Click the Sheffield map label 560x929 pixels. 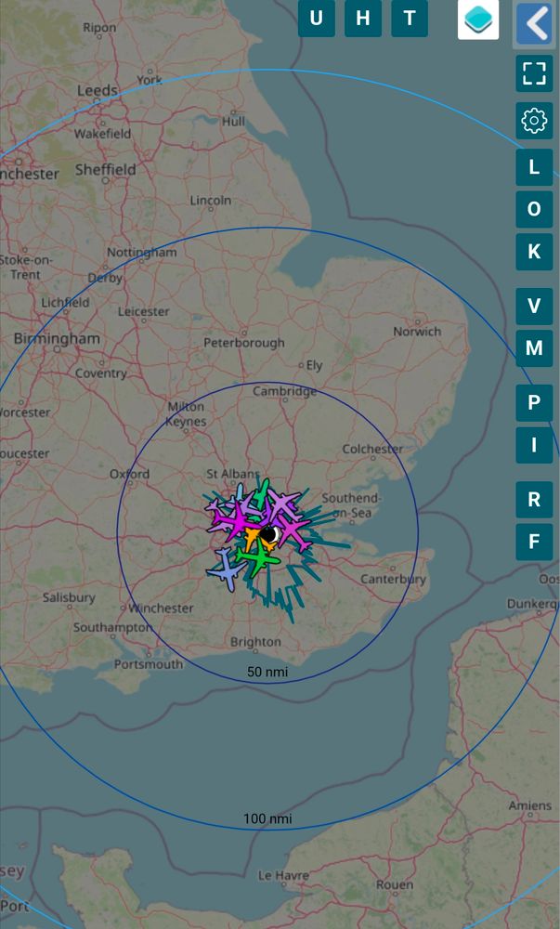[105, 170]
